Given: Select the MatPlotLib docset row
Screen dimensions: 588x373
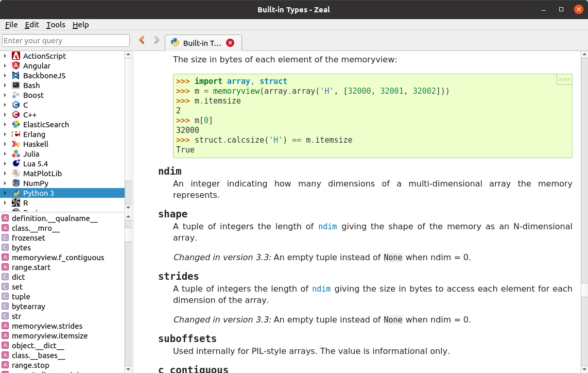Looking at the screenshot, I should pyautogui.click(x=62, y=174).
